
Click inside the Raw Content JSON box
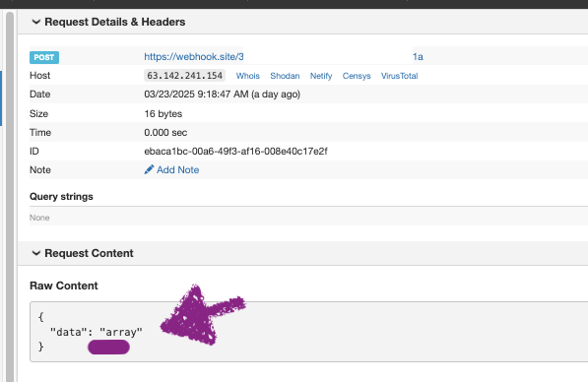pos(308,332)
